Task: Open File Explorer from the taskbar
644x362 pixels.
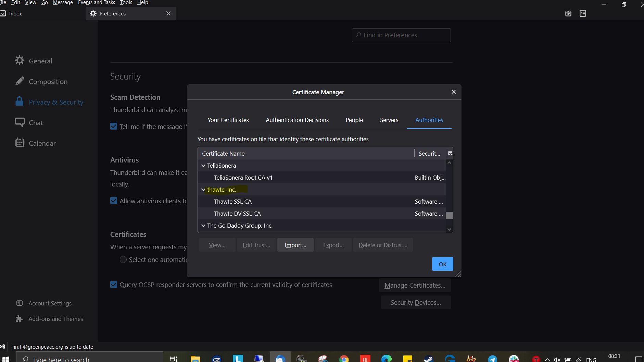Action: (x=195, y=359)
